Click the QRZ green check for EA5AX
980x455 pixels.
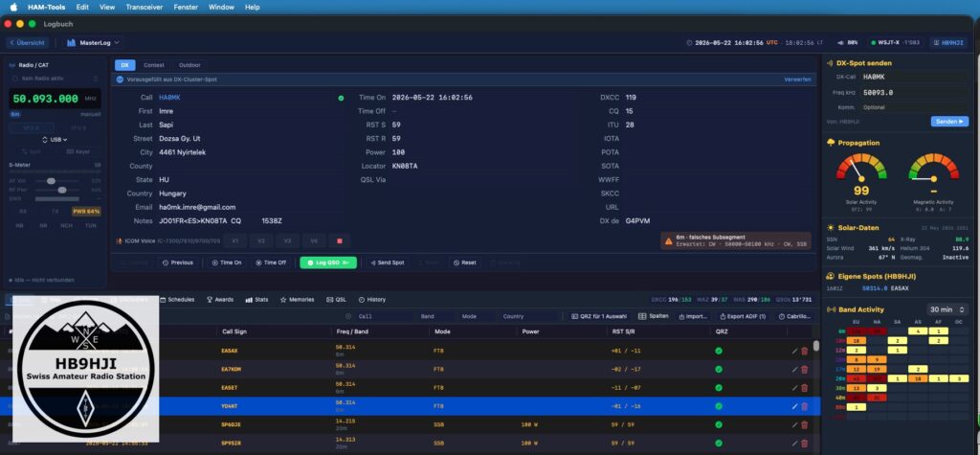pos(719,352)
